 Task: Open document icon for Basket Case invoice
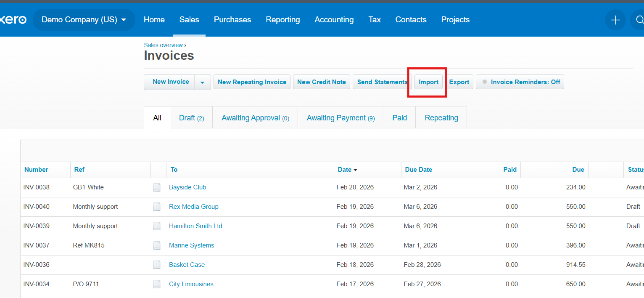157,265
